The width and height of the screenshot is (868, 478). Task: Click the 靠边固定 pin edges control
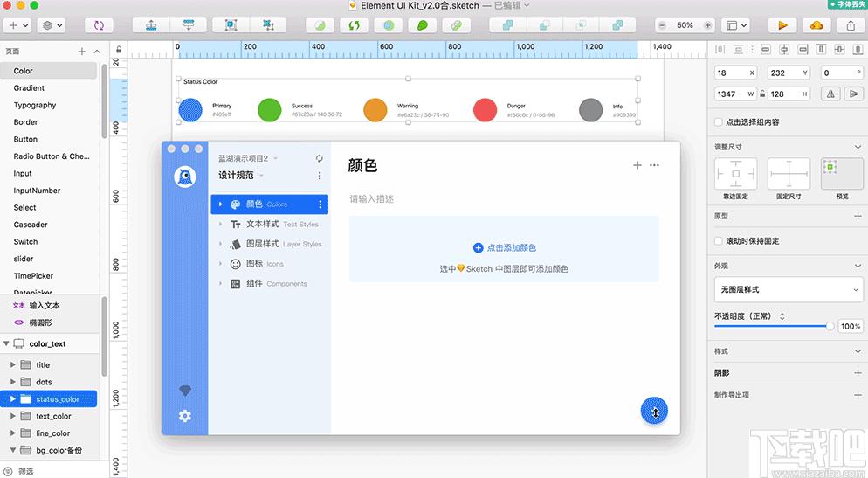pyautogui.click(x=735, y=174)
